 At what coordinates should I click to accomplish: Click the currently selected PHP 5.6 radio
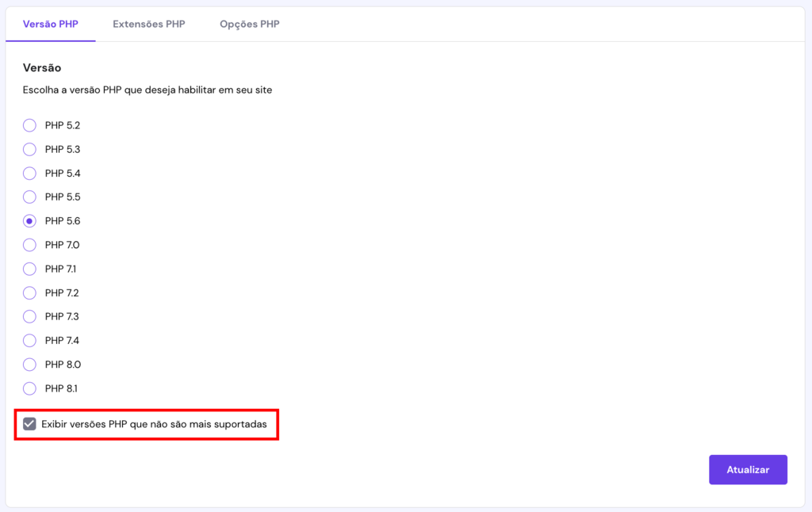(29, 220)
